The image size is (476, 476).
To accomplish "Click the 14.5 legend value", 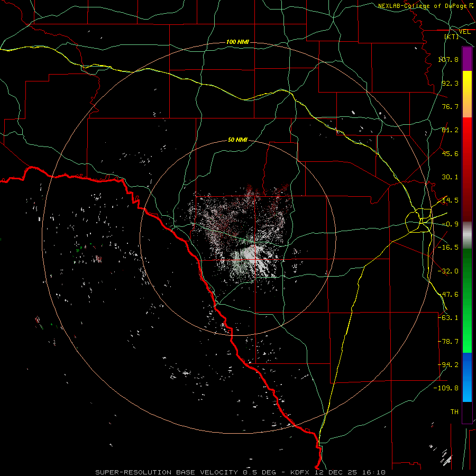I will point(450,200).
